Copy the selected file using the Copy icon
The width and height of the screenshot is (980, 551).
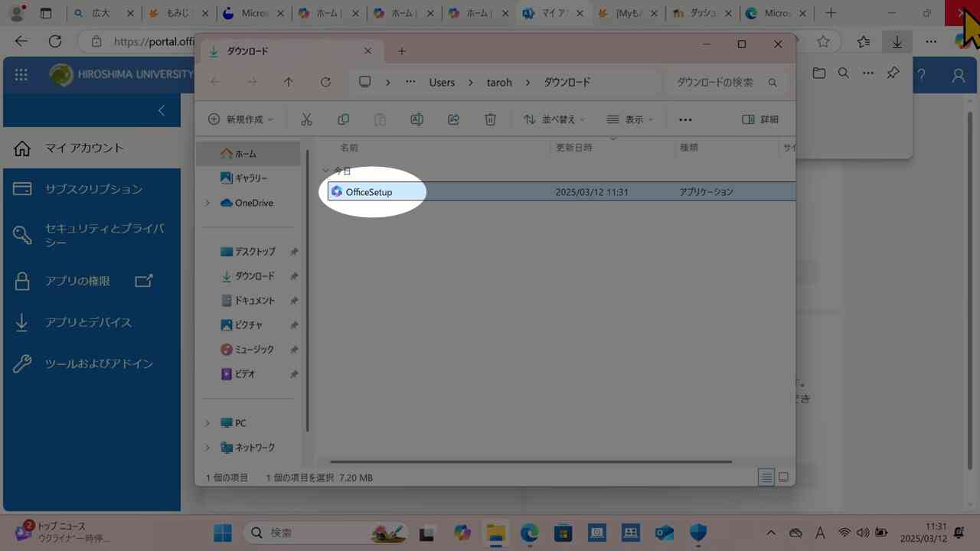(x=343, y=119)
